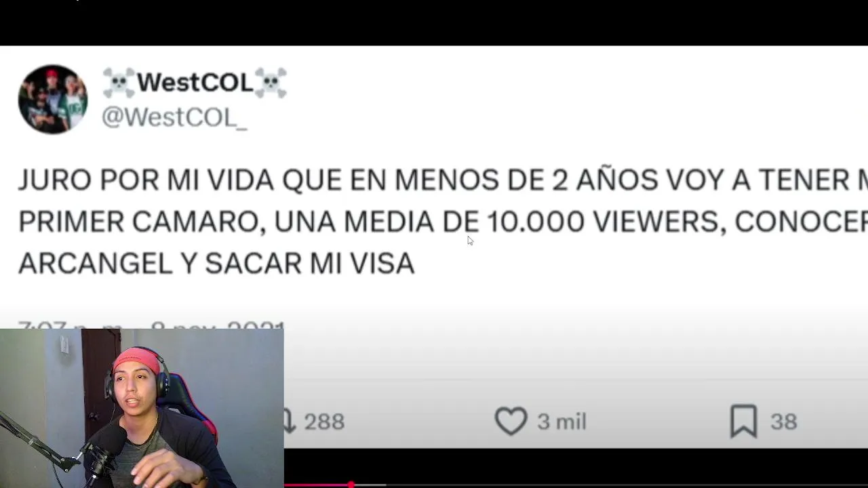The height and width of the screenshot is (488, 868).
Task: View the 3 mil likes count
Action: (x=561, y=422)
